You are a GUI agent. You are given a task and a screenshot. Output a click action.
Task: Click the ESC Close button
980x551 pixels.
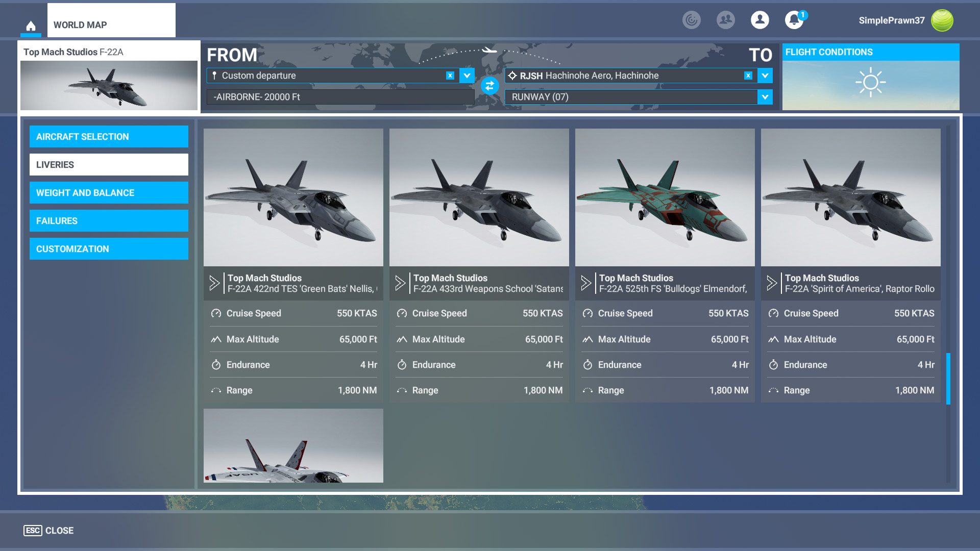(x=49, y=531)
